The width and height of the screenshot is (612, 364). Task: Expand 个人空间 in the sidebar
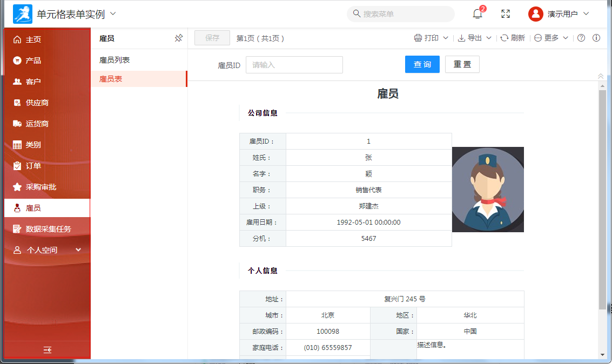48,250
